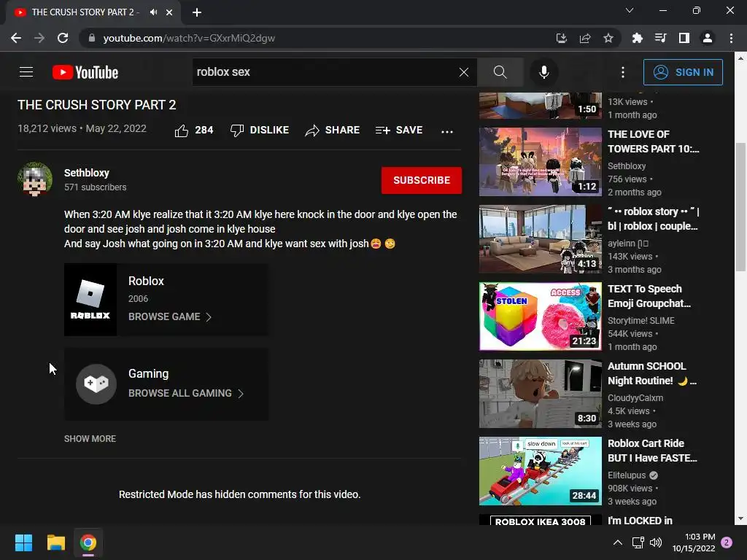
Task: Expand BROWSE ALL GAMING chevron
Action: [x=241, y=393]
